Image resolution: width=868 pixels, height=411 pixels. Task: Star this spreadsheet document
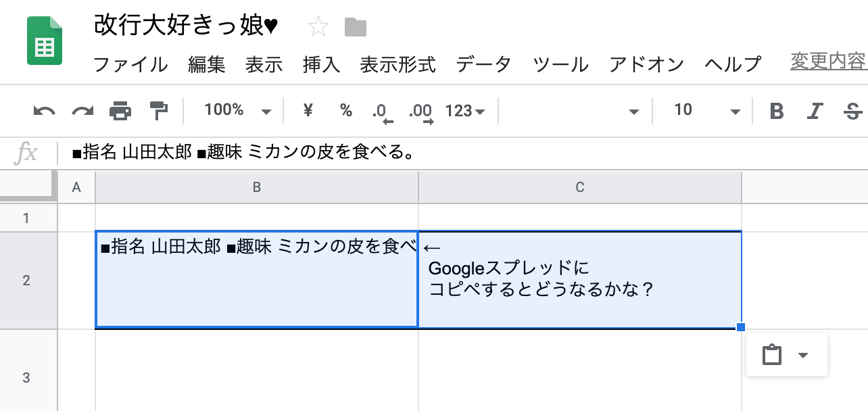click(318, 27)
